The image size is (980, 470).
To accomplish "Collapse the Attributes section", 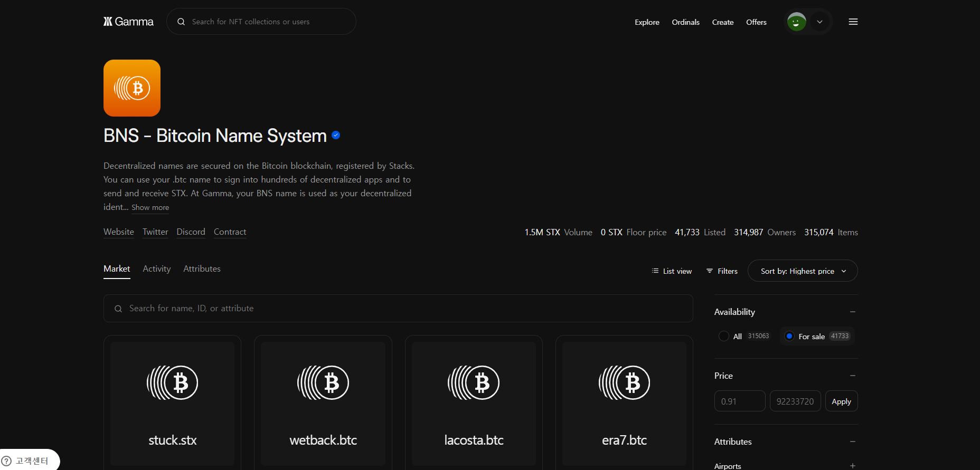I will click(x=853, y=442).
